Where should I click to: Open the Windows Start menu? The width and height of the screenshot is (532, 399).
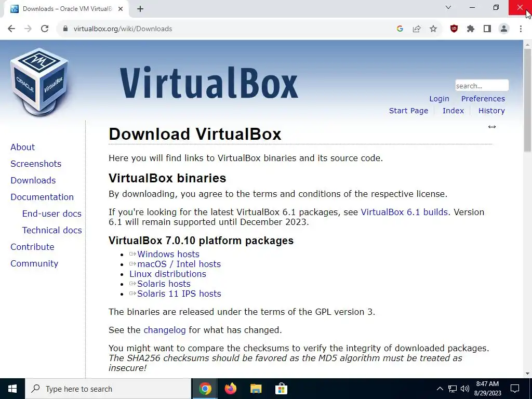(x=12, y=389)
